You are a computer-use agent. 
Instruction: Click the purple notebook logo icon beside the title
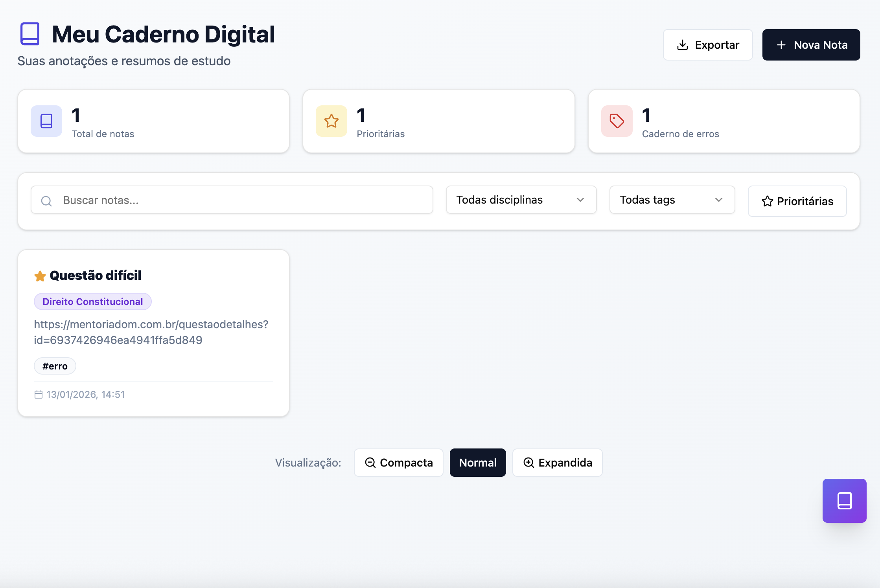point(30,34)
